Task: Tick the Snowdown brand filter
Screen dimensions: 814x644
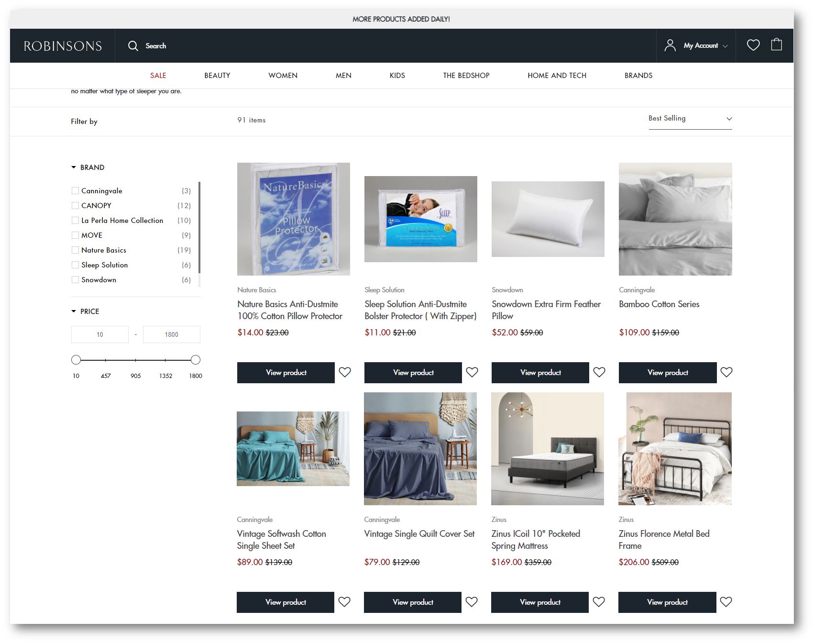Action: pyautogui.click(x=75, y=280)
